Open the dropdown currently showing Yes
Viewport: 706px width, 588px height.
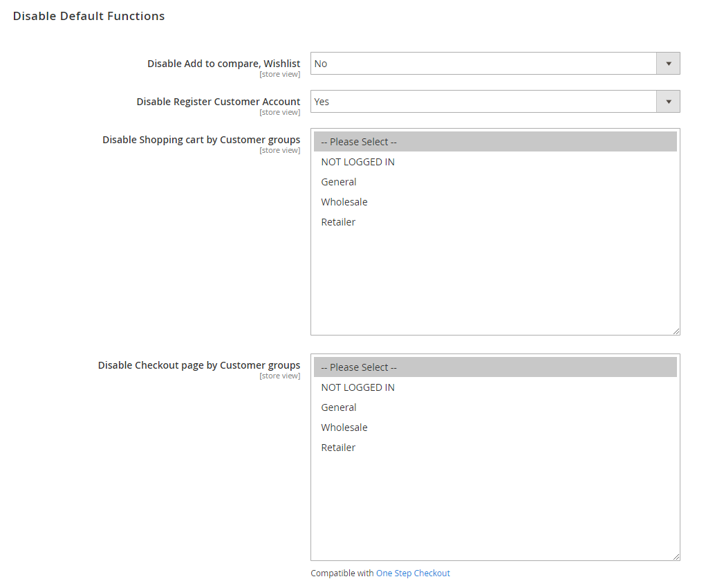tap(484, 102)
